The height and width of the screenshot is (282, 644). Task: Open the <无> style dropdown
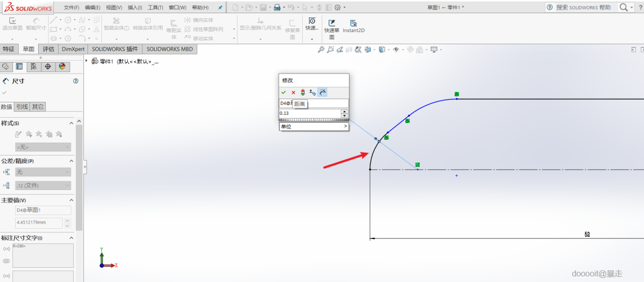coord(43,147)
